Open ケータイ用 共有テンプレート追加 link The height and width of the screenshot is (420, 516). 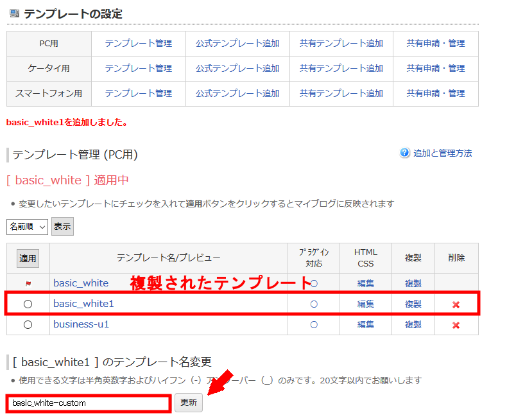pos(341,69)
